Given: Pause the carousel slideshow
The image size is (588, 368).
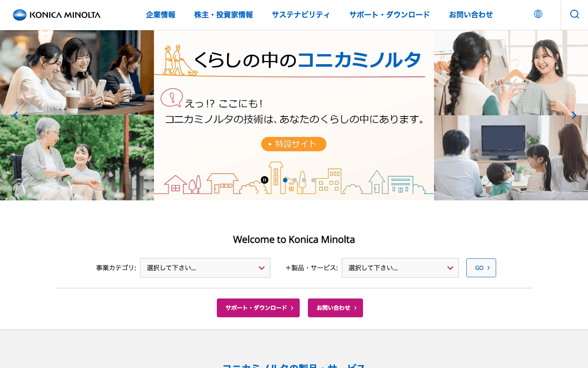Looking at the screenshot, I should click(265, 180).
